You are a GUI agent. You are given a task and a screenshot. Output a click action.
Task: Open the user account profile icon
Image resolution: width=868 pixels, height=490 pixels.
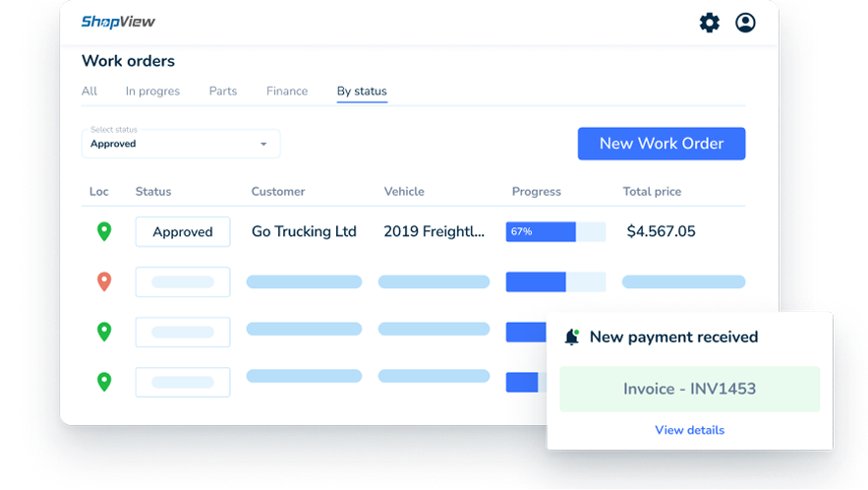745,23
